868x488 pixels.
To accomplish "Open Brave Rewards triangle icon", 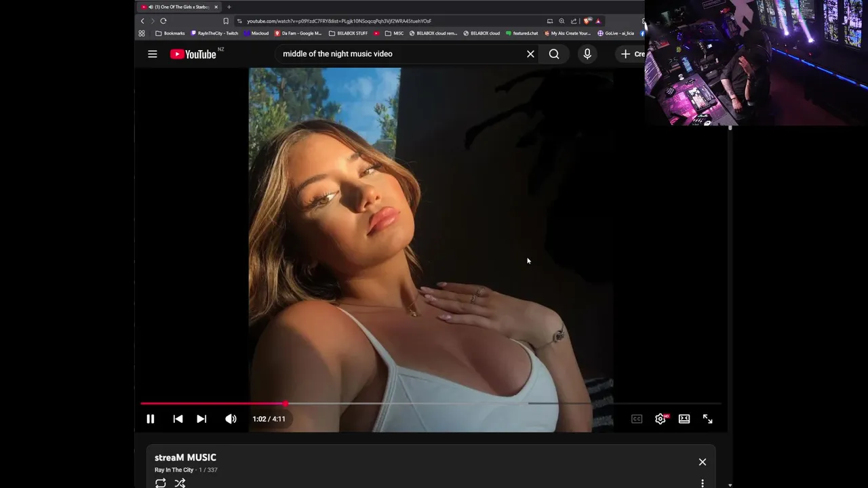I will point(598,21).
